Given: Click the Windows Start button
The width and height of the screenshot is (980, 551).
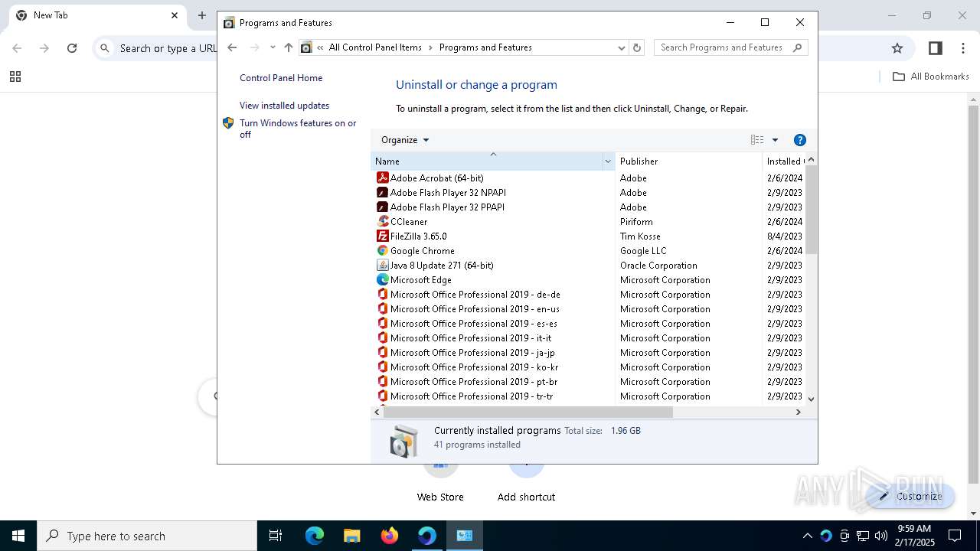Looking at the screenshot, I should point(18,536).
